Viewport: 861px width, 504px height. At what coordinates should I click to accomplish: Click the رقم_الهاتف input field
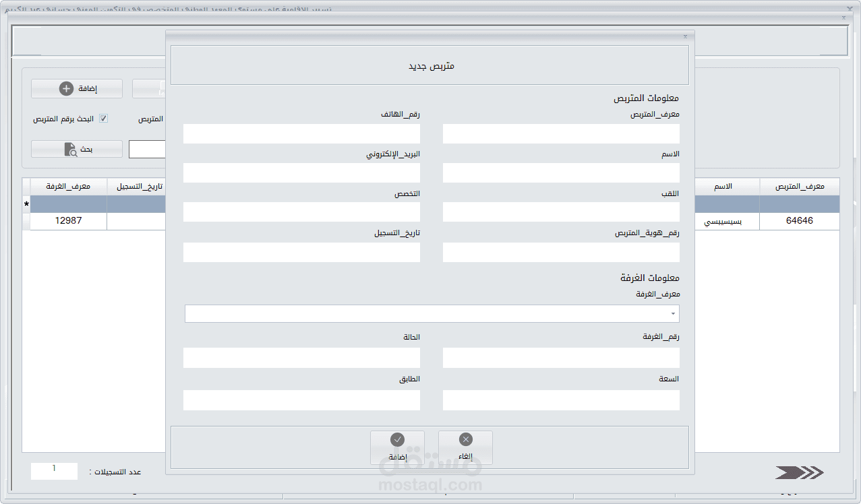coord(301,133)
